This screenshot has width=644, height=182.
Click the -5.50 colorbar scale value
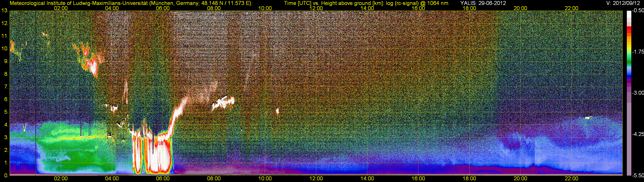tap(638, 176)
